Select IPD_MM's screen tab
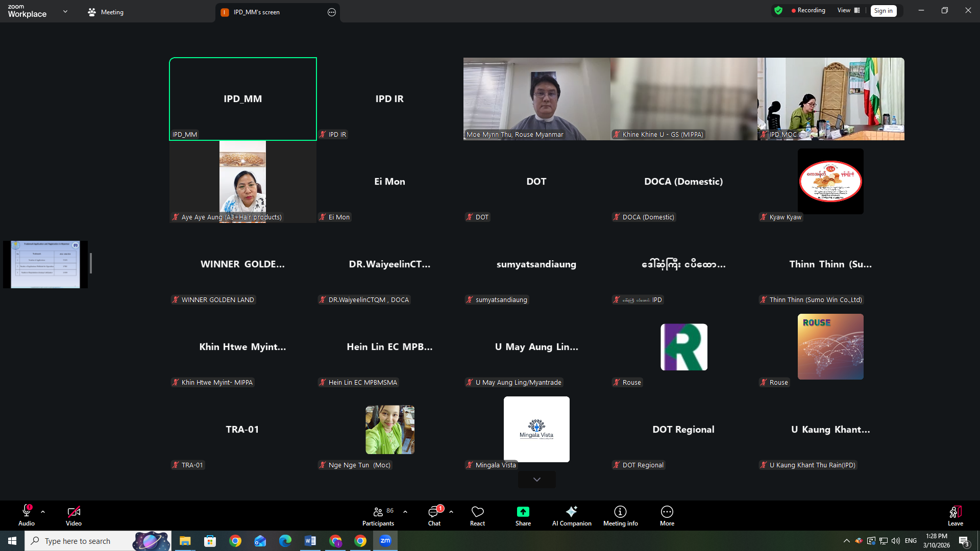The height and width of the screenshot is (551, 980). pyautogui.click(x=256, y=12)
